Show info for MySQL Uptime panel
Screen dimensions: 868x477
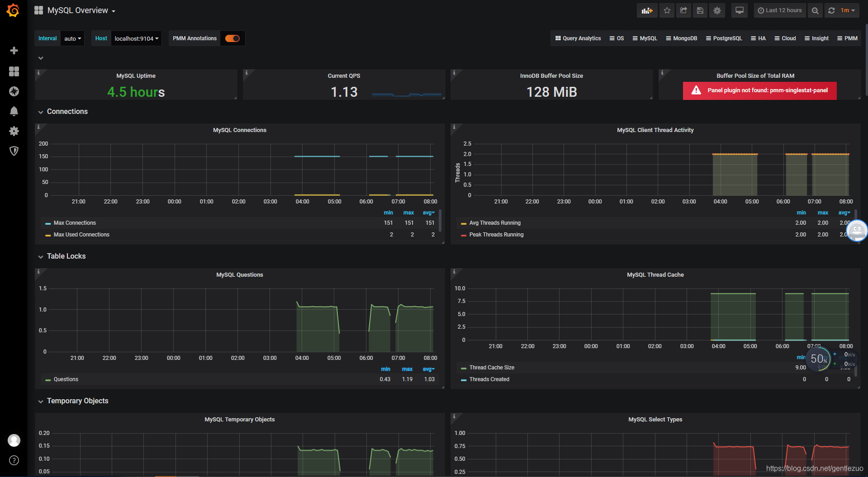coord(38,72)
